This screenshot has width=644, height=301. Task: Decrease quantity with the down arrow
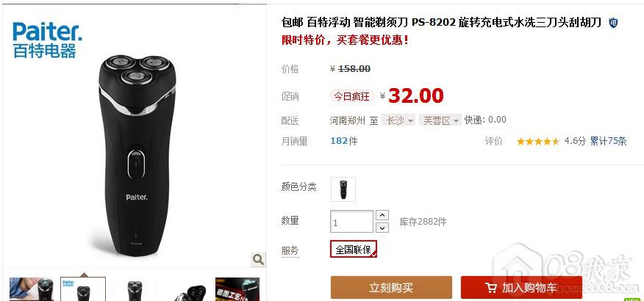tap(382, 227)
